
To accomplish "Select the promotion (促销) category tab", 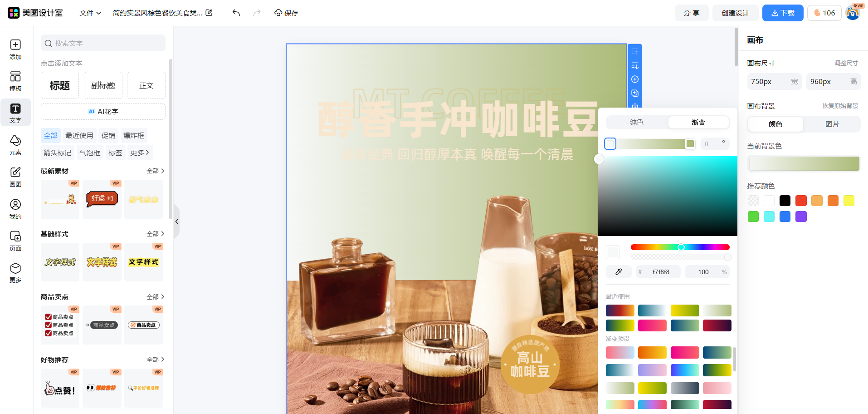I will pos(108,135).
